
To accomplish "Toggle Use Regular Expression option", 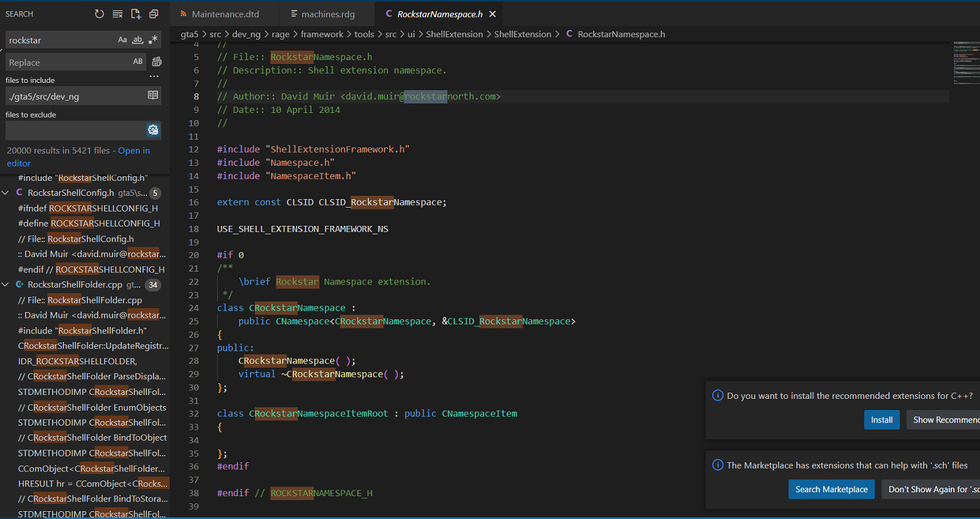I will 153,40.
